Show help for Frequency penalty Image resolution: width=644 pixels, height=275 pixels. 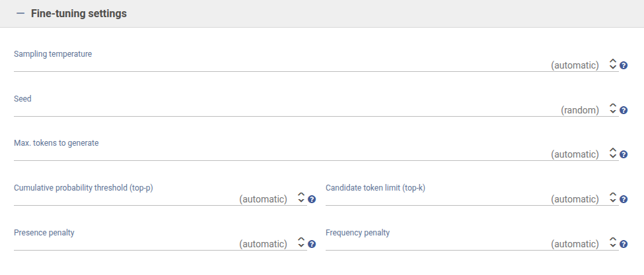624,244
